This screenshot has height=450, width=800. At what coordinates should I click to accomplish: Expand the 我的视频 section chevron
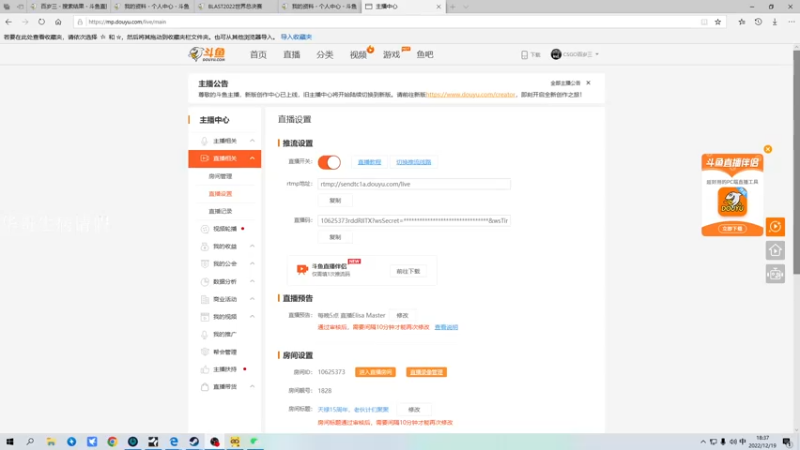tap(252, 317)
